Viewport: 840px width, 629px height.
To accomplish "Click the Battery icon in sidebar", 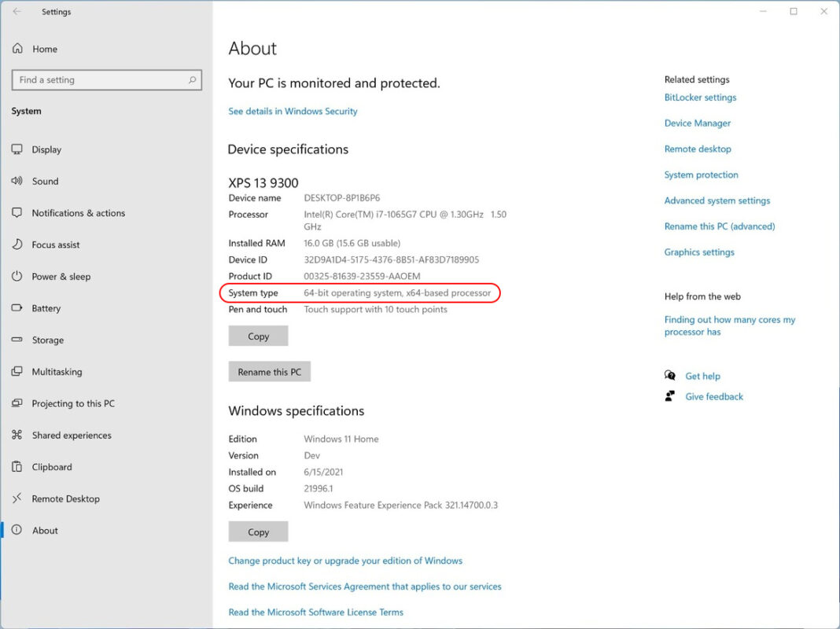I will pyautogui.click(x=17, y=307).
